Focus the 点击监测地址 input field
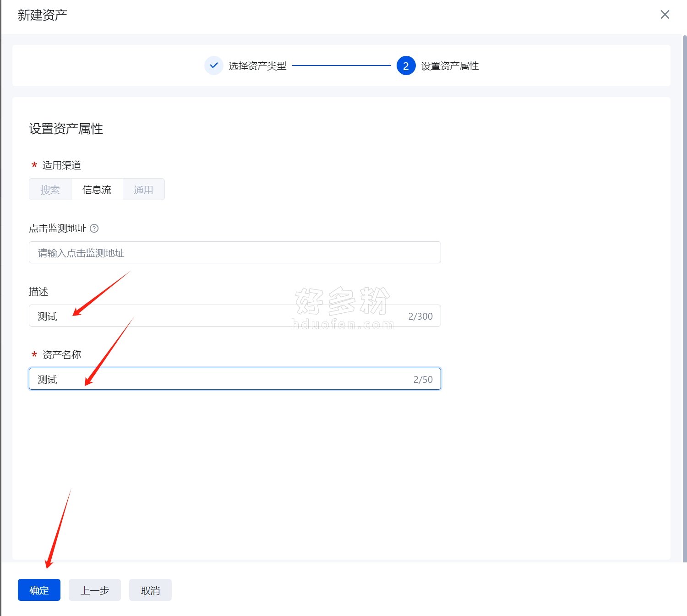This screenshot has width=687, height=616. (234, 253)
